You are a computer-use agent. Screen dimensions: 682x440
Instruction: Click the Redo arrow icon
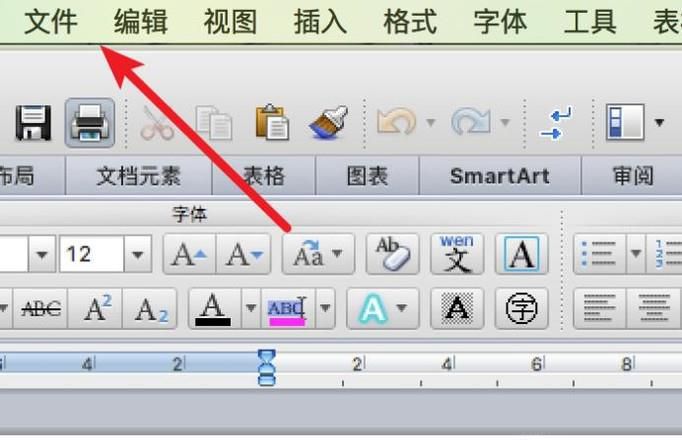click(x=471, y=122)
